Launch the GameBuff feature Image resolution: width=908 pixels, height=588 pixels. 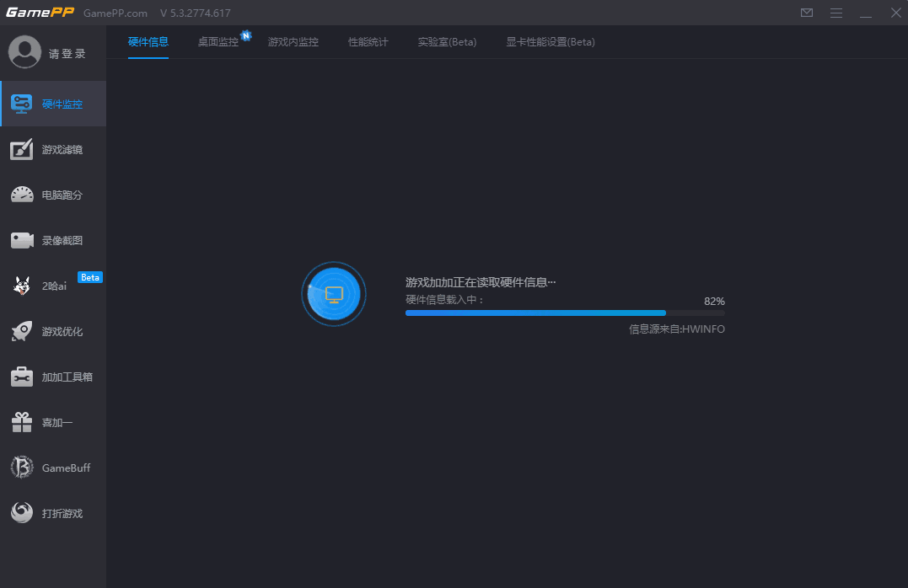53,468
